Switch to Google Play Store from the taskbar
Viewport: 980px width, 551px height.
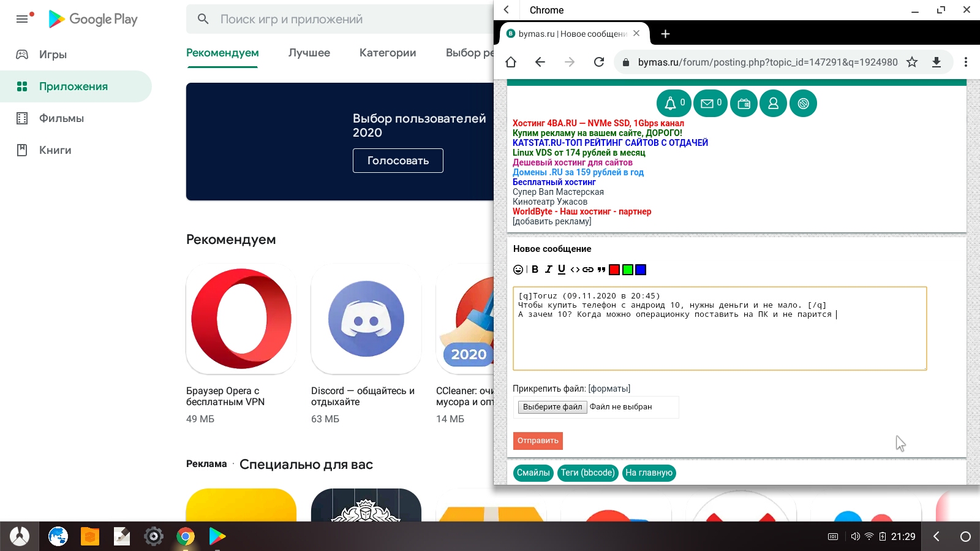pyautogui.click(x=217, y=537)
